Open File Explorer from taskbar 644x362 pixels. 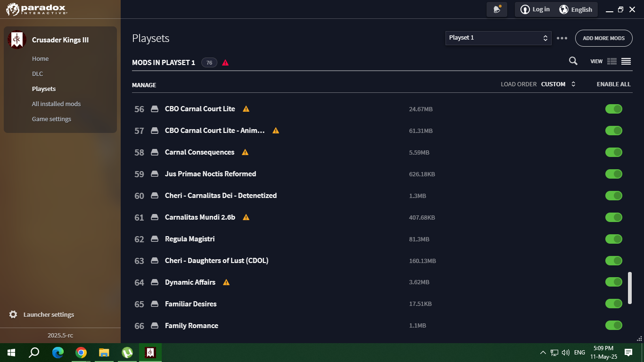click(x=104, y=352)
